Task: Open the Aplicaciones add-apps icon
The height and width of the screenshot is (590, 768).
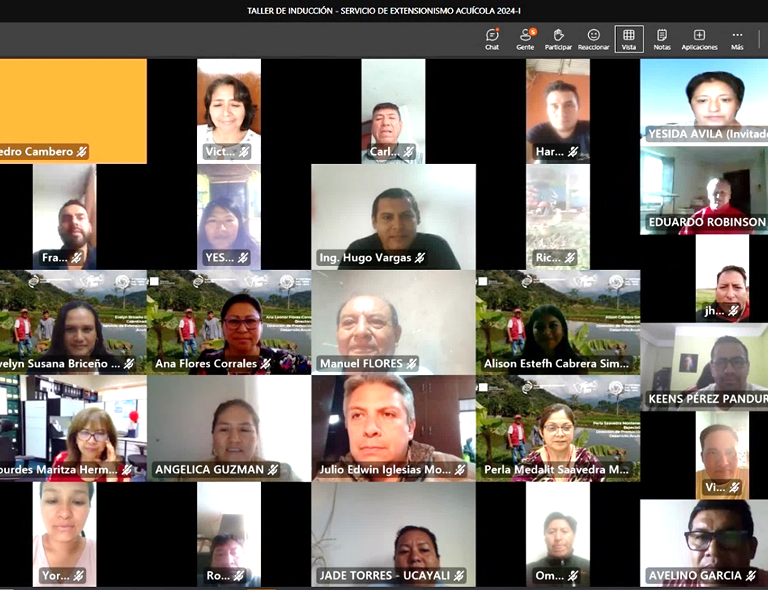Action: 699,39
